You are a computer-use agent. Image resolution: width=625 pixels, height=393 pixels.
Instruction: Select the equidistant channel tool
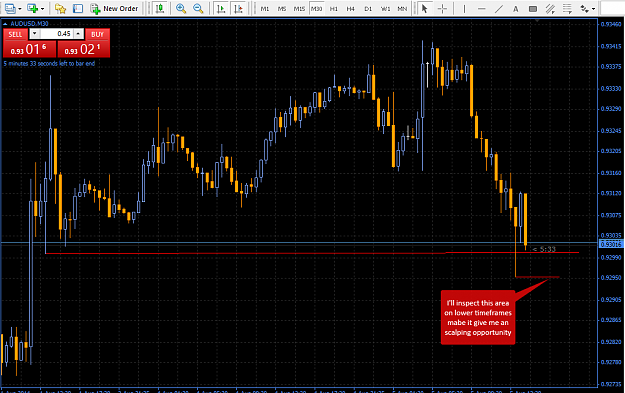[550, 8]
